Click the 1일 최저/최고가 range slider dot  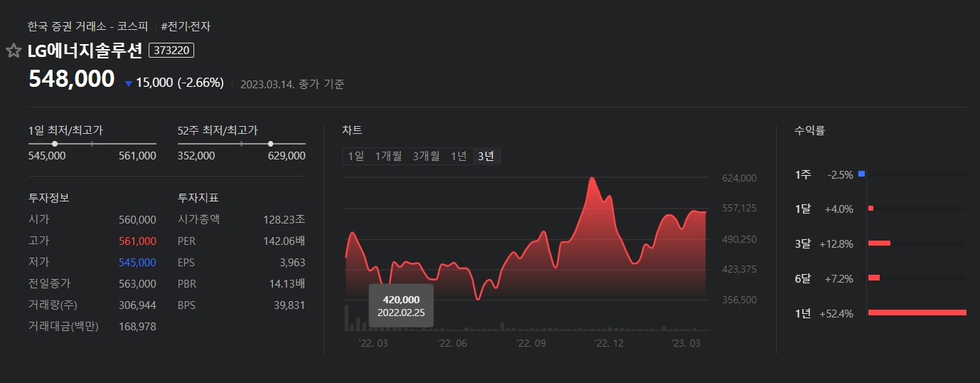(55, 144)
